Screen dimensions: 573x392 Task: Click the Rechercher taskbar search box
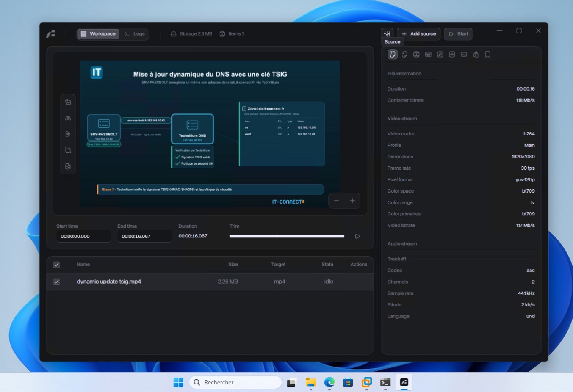click(x=235, y=382)
